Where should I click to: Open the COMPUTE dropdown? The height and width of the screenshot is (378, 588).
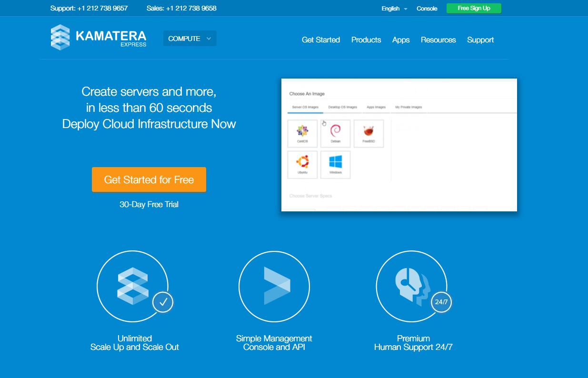coord(189,39)
